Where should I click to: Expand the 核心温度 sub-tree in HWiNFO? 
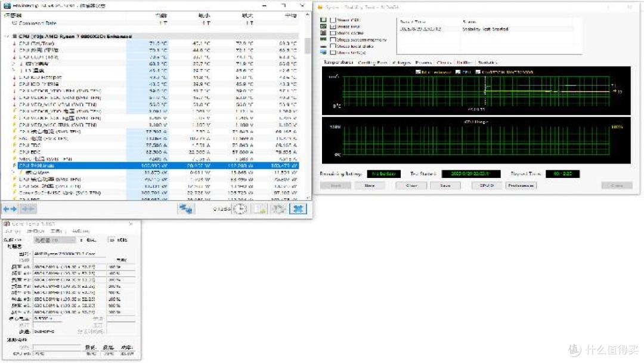(x=14, y=64)
